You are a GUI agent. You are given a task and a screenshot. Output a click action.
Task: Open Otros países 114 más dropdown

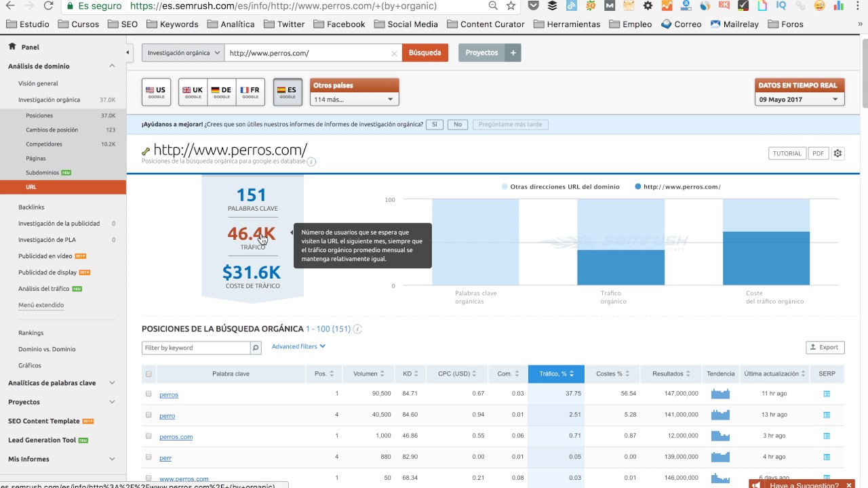[354, 99]
